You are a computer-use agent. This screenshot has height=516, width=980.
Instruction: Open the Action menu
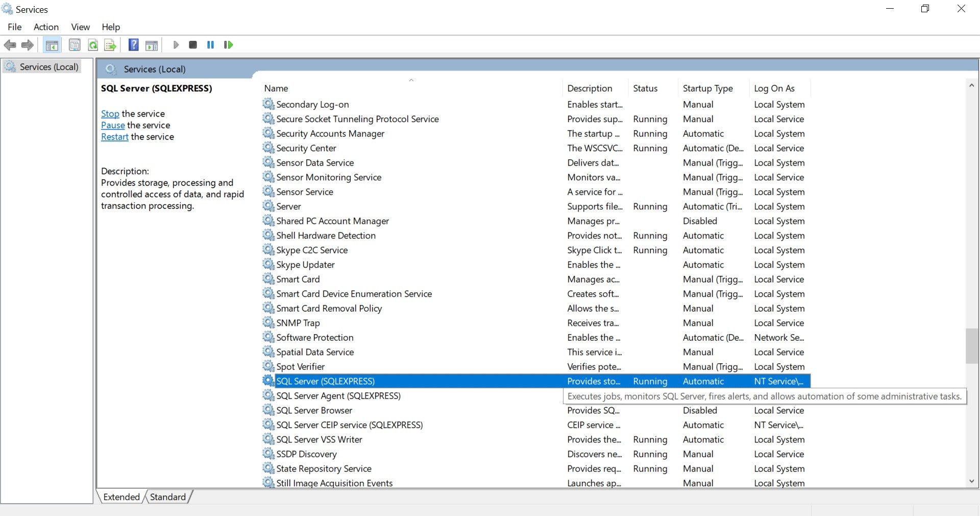(46, 27)
